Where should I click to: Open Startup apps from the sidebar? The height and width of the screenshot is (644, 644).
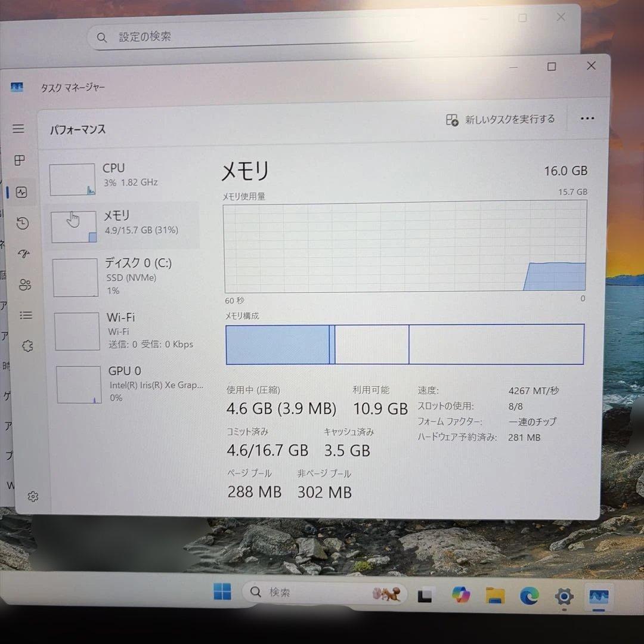(23, 254)
